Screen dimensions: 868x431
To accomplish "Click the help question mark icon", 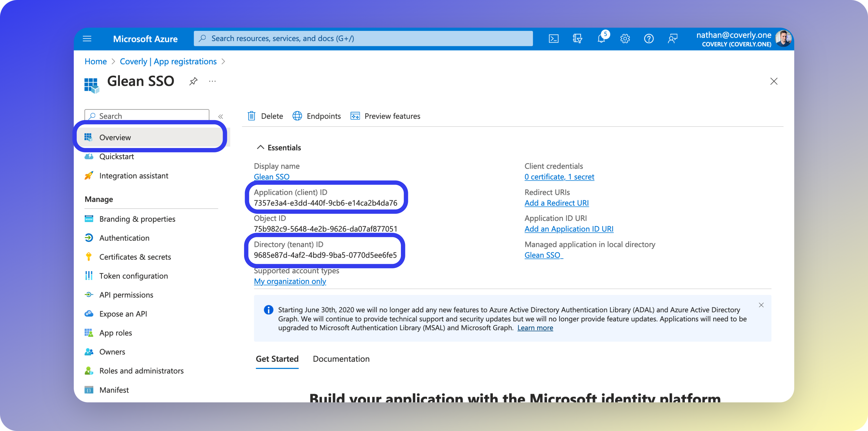I will [649, 39].
